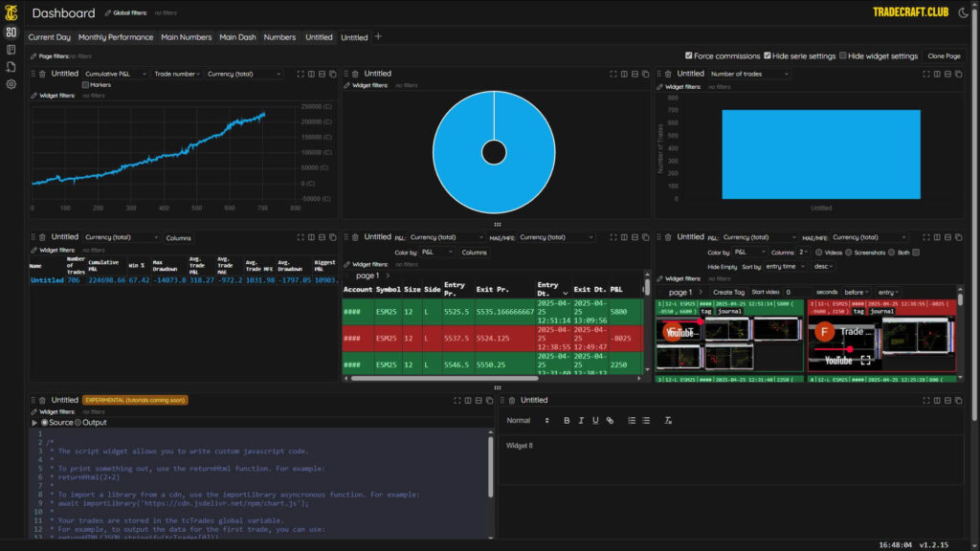The height and width of the screenshot is (551, 980).
Task: Click the gold Tradecraft logo at the top of the sidebar
Action: click(11, 11)
